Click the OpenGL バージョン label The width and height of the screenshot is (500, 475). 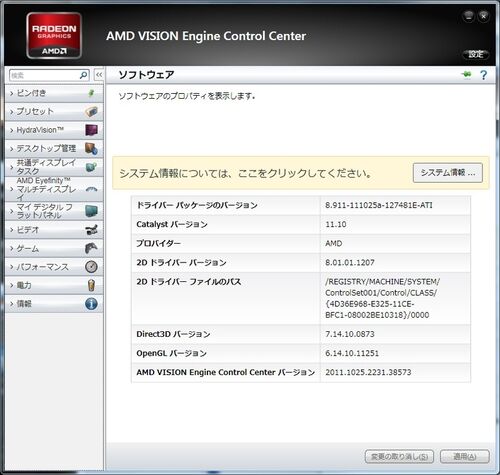[172, 353]
